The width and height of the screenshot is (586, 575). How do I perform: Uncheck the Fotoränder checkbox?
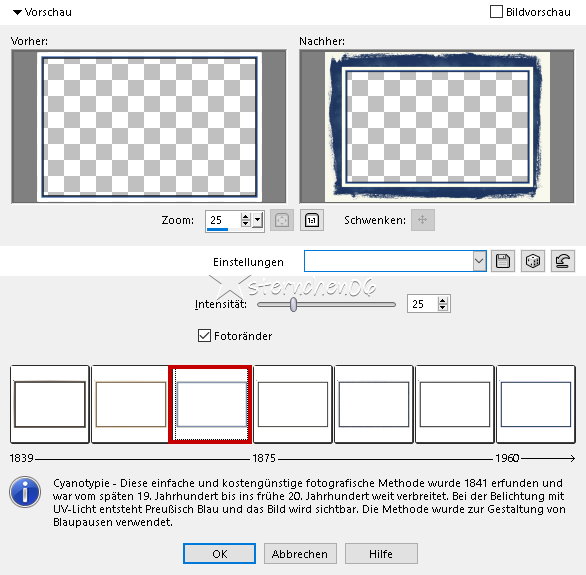(x=204, y=336)
